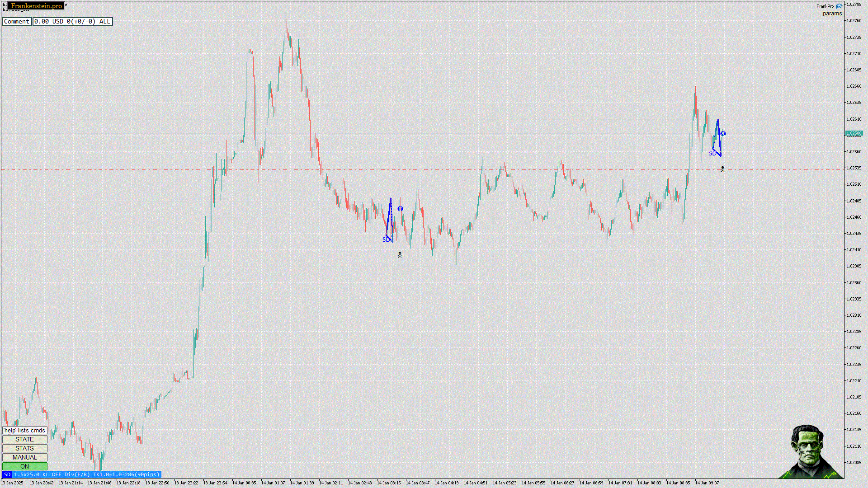Click the SD label on the left trade marker

(x=386, y=239)
